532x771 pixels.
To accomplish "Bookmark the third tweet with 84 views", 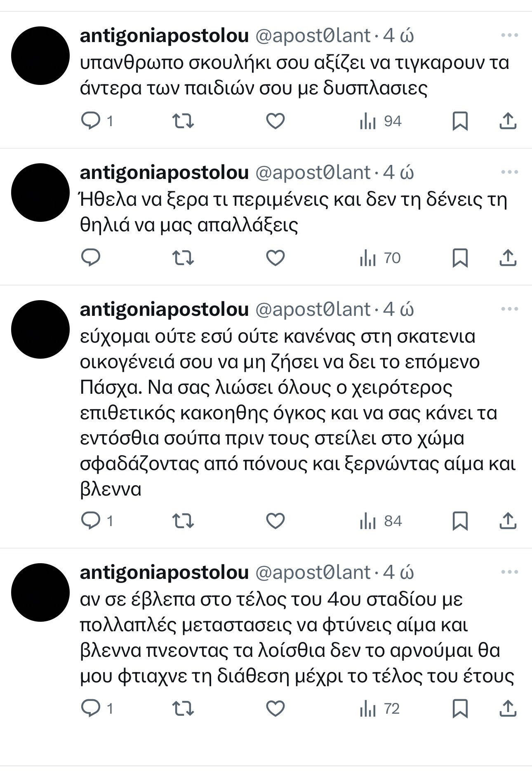I will tap(460, 521).
